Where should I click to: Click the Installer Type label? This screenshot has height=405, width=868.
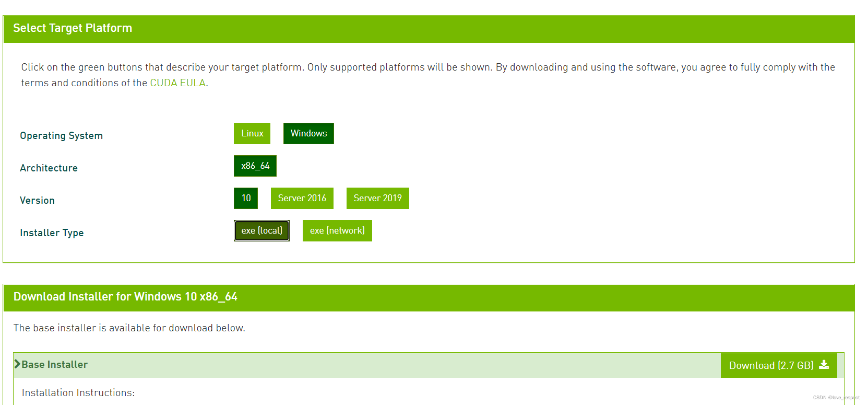(x=52, y=233)
